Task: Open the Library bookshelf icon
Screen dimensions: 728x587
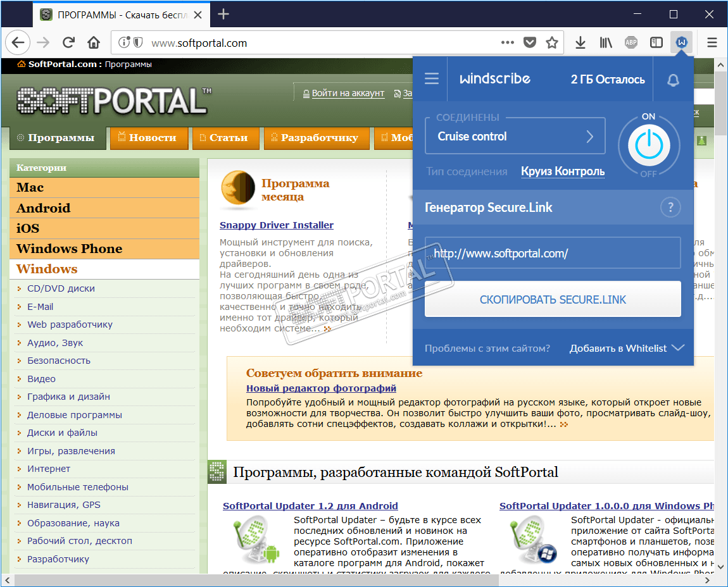Action: point(606,42)
